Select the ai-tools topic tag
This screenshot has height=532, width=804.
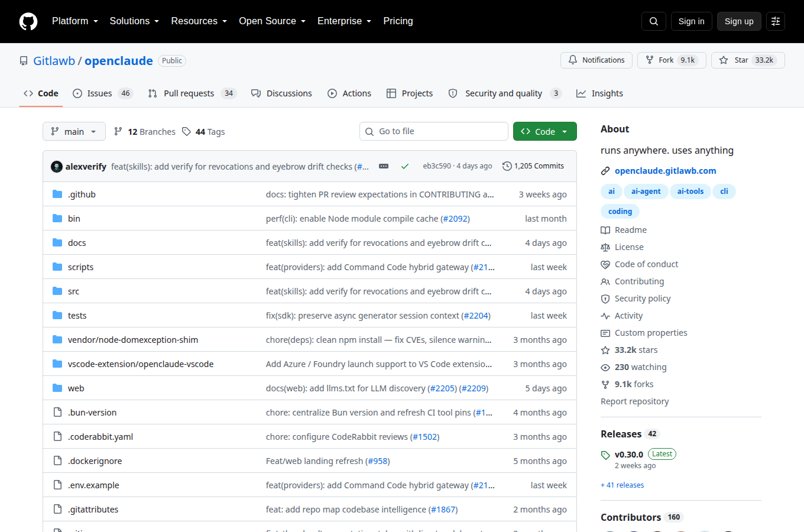tap(690, 192)
